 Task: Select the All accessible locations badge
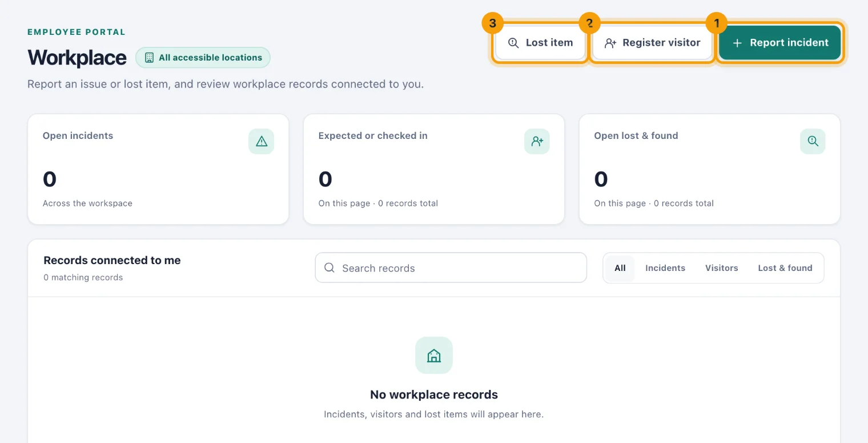(x=203, y=58)
